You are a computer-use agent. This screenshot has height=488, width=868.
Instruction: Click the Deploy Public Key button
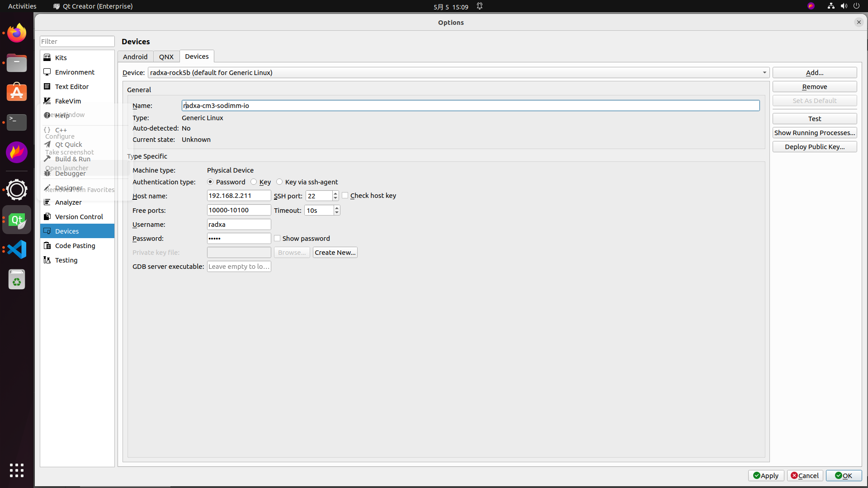click(x=814, y=146)
